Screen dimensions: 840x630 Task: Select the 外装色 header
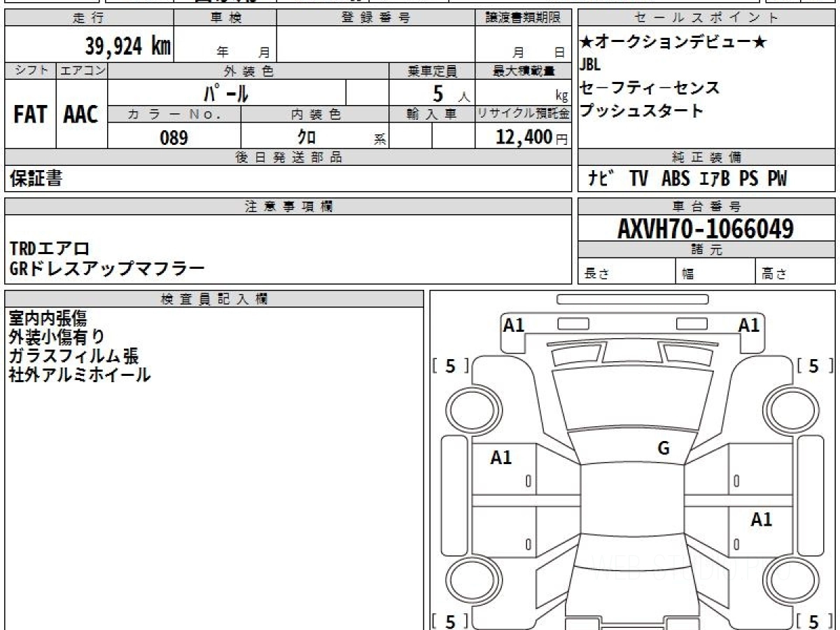point(248,71)
